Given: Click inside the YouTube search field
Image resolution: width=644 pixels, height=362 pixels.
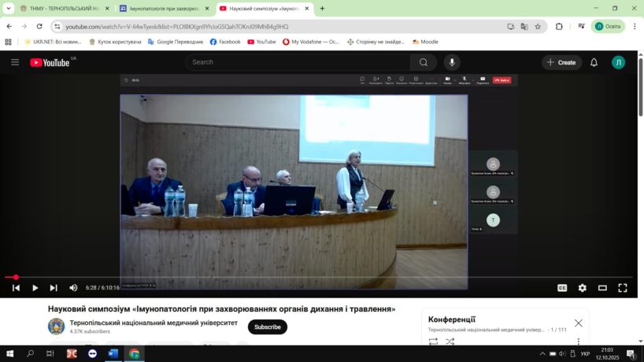Looking at the screenshot, I should point(299,62).
